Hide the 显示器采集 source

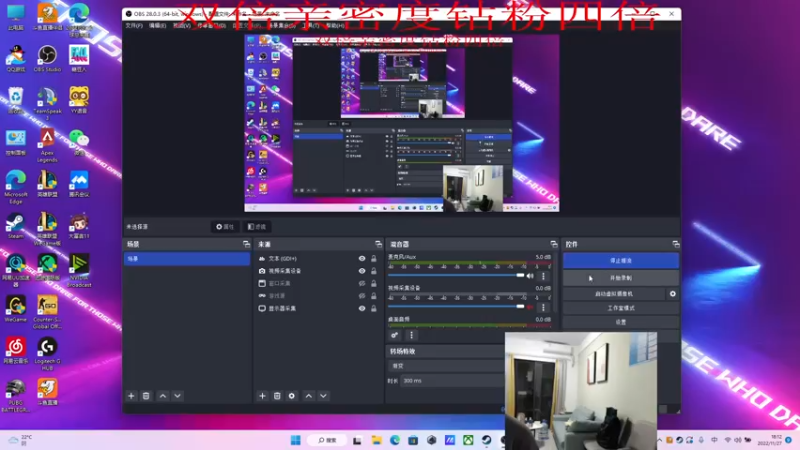point(362,309)
